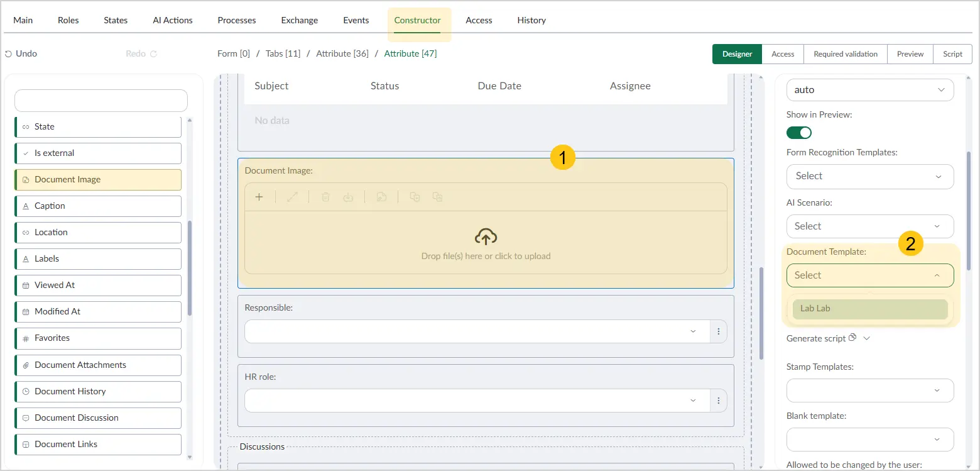
Task: Choose Lab Lab from Document Template options
Action: coord(870,309)
